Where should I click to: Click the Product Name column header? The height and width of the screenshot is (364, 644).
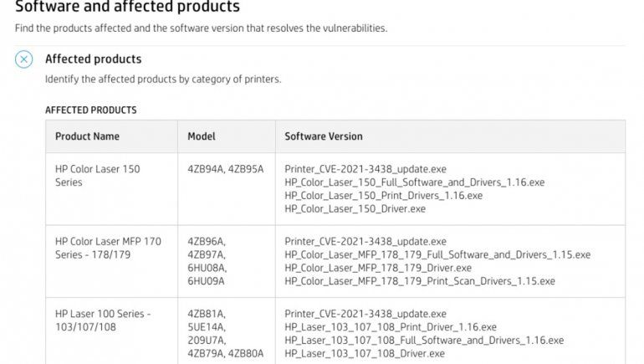pyautogui.click(x=87, y=136)
